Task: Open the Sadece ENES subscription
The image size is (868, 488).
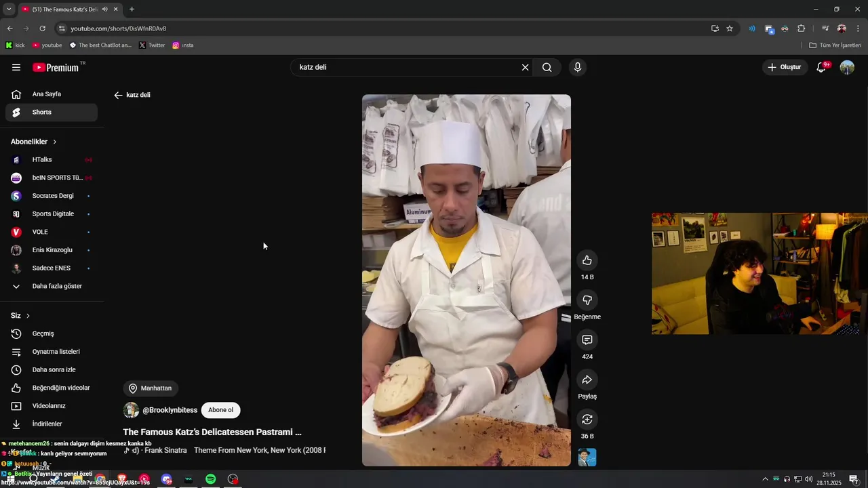Action: [x=52, y=268]
